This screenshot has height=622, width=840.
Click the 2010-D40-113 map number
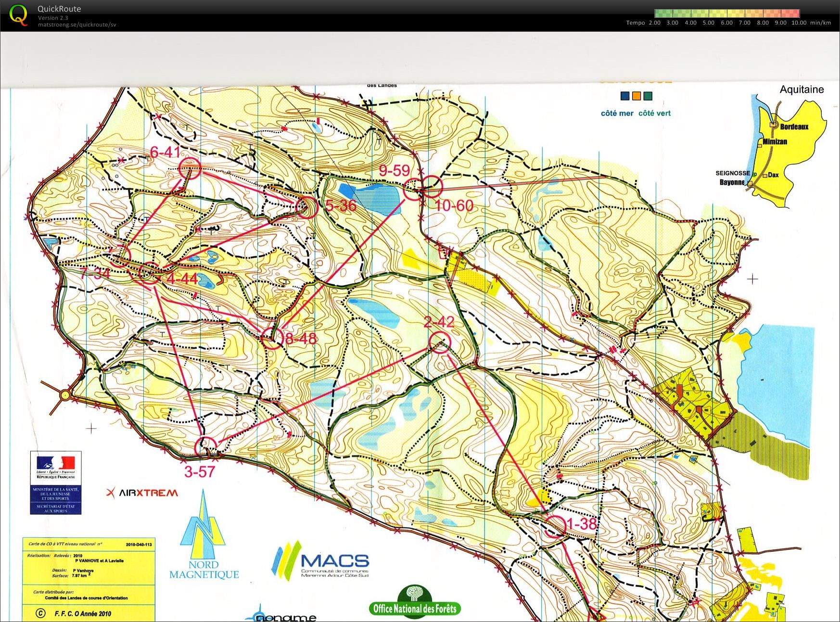(139, 545)
